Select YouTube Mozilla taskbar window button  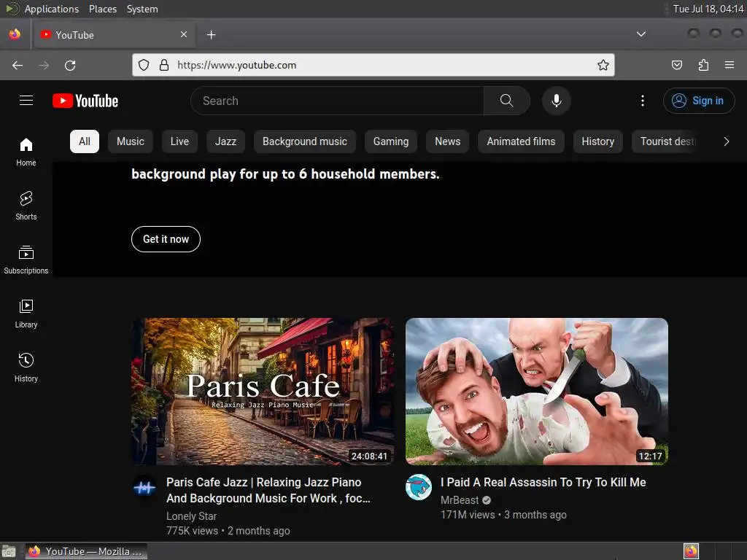[86, 551]
